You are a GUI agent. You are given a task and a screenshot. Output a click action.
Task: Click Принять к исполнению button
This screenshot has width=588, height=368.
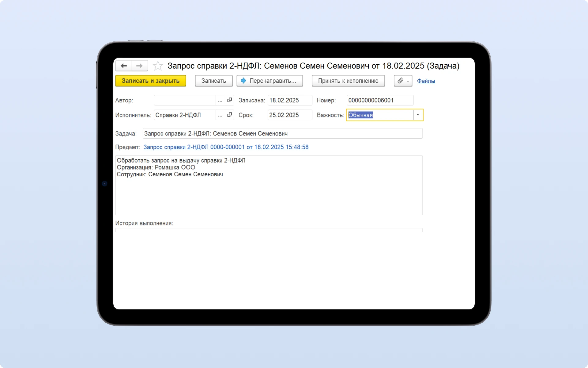pos(348,81)
